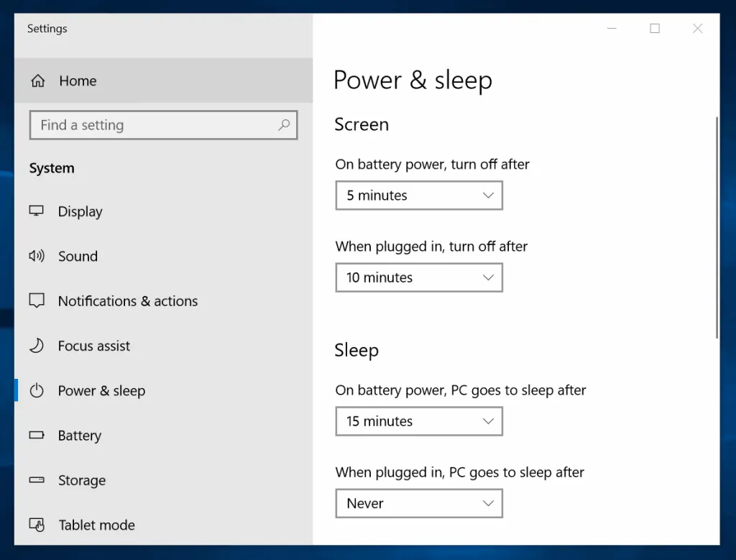Select the Storage drive icon
Screen dimensions: 736x560
(x=37, y=480)
